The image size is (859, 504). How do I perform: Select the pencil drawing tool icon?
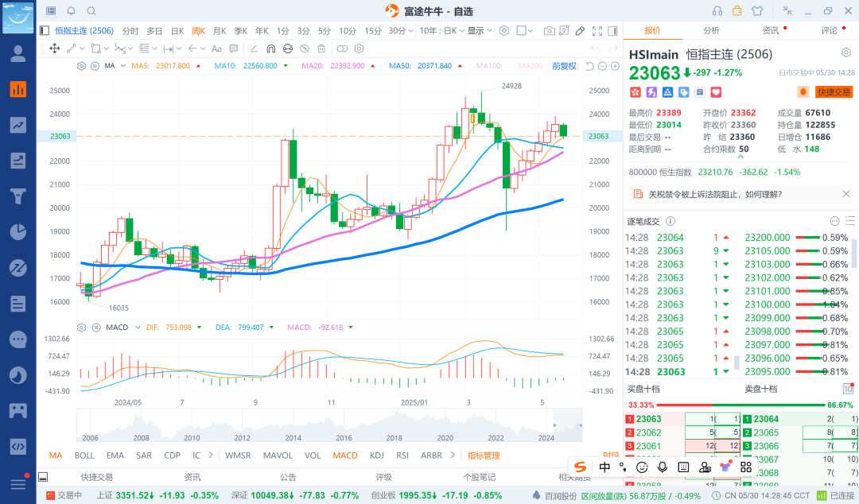580,31
